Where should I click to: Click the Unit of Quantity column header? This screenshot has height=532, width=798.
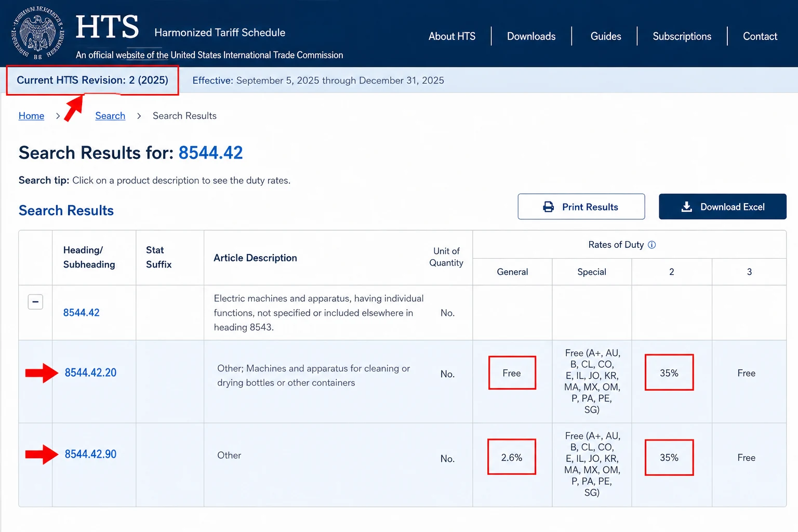446,257
